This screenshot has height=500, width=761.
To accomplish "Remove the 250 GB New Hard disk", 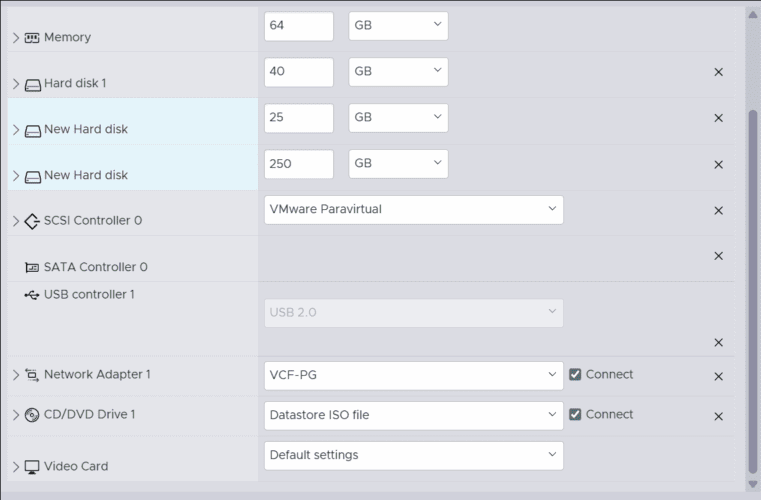I will coord(718,165).
